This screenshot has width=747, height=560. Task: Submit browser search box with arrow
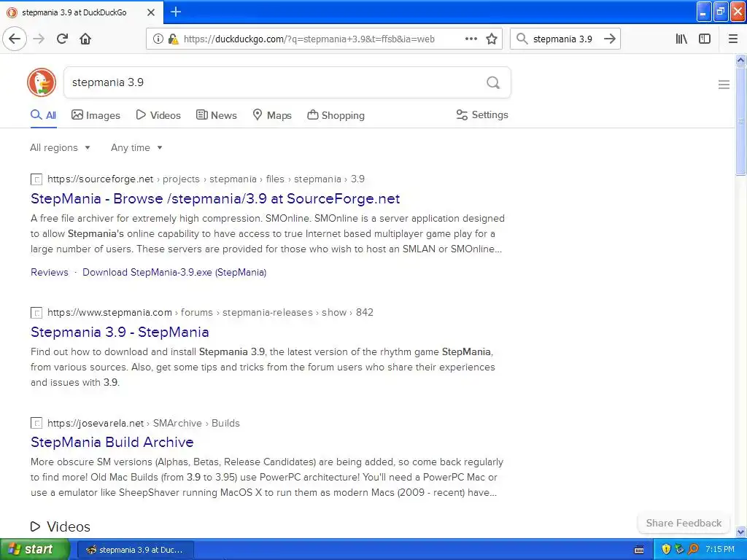[610, 39]
